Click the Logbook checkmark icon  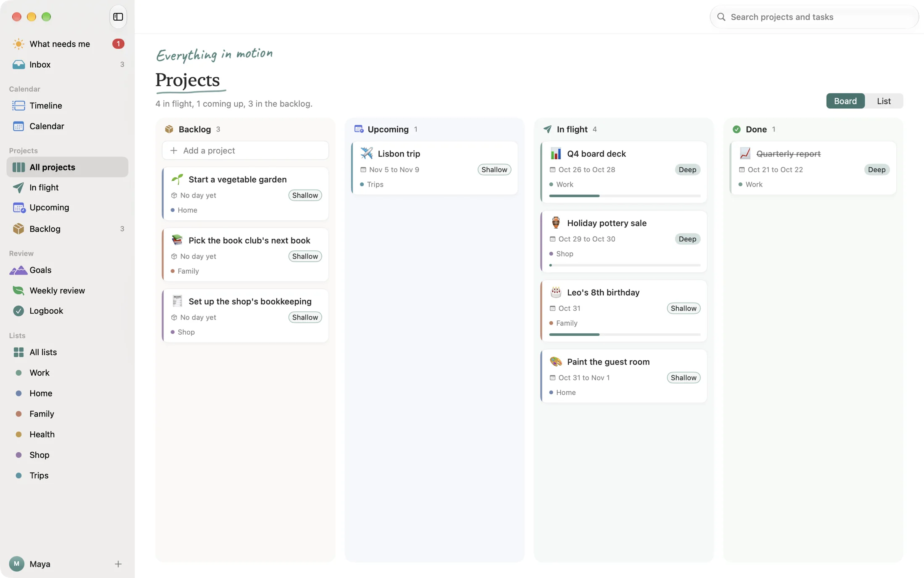pyautogui.click(x=18, y=311)
